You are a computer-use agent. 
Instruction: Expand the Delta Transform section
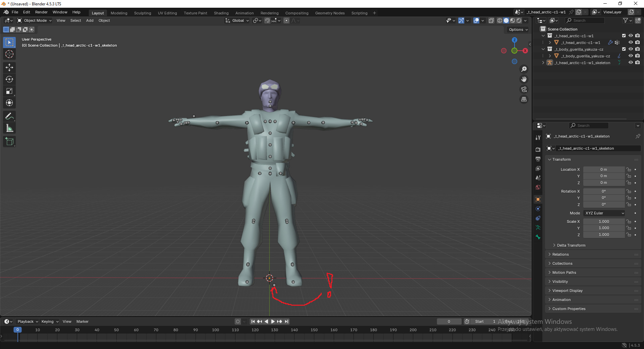click(x=569, y=245)
